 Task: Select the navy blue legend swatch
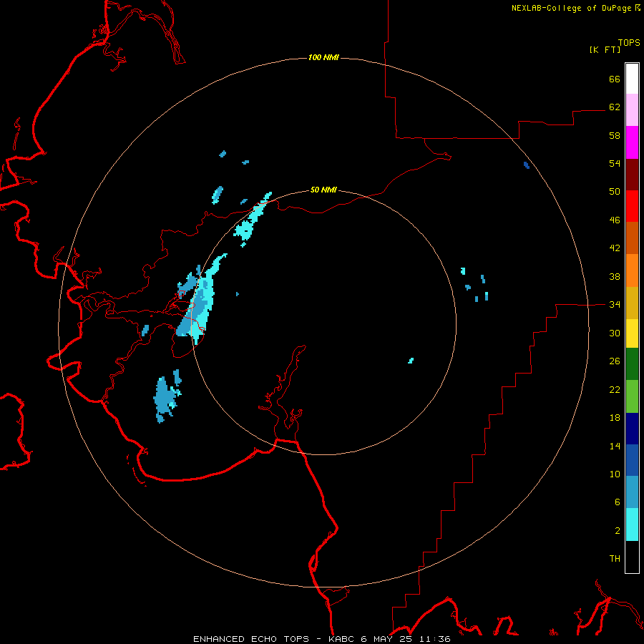point(632,429)
